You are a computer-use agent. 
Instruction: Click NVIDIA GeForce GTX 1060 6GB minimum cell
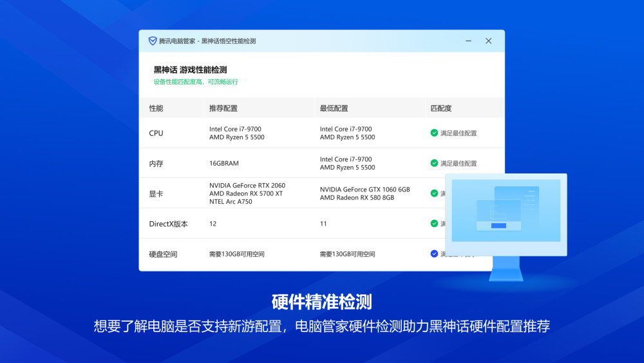pos(365,190)
